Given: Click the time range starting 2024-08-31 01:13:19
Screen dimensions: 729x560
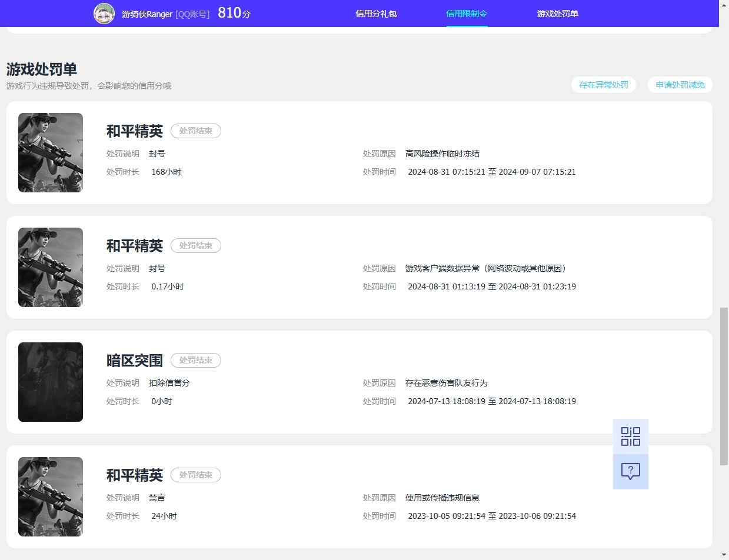Looking at the screenshot, I should click(492, 286).
